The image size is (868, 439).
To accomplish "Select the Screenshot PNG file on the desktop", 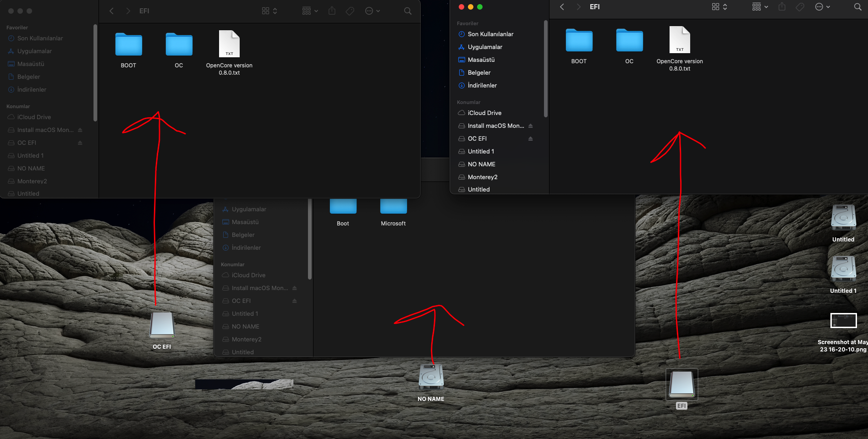I will coord(843,333).
